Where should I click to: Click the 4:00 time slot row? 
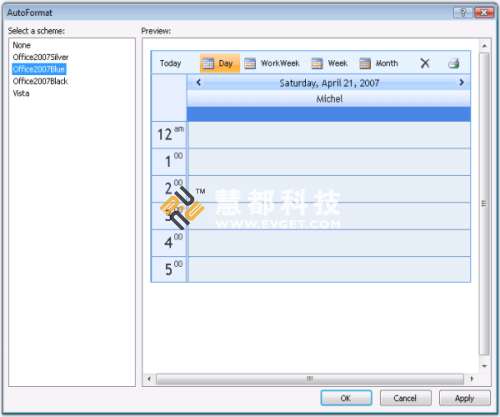click(x=329, y=243)
